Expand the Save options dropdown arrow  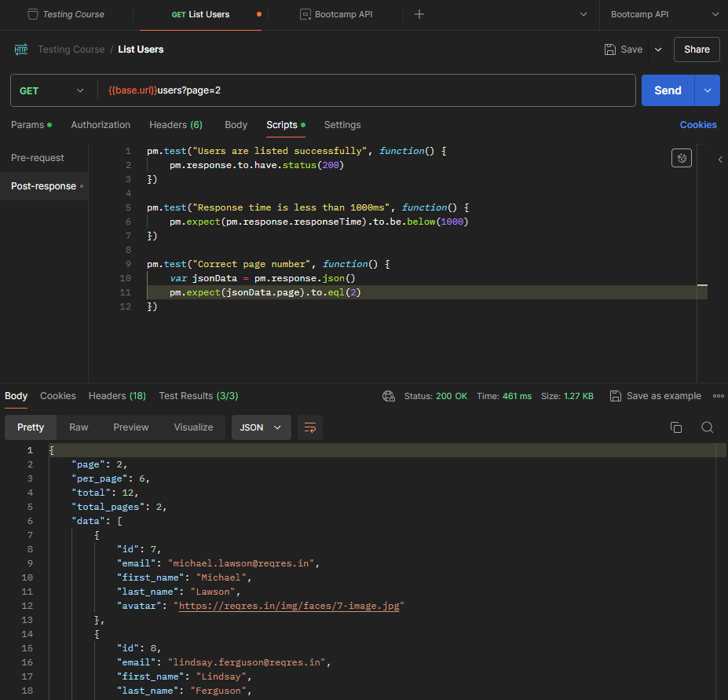click(x=658, y=49)
